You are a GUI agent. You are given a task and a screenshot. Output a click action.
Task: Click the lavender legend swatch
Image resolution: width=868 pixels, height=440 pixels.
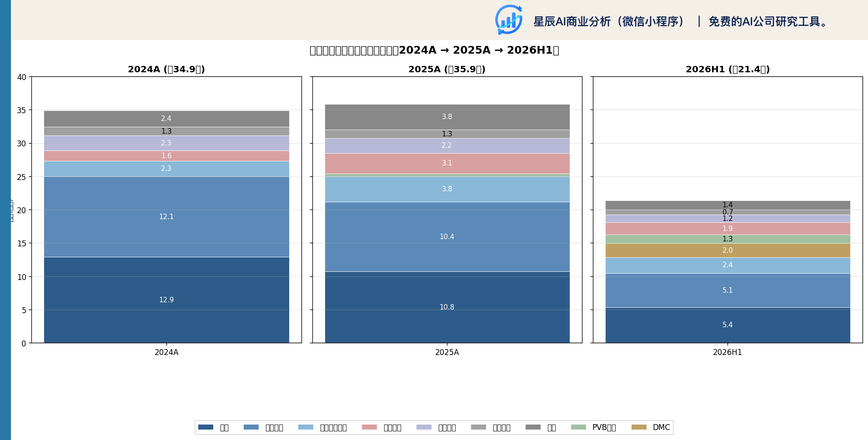coord(424,427)
